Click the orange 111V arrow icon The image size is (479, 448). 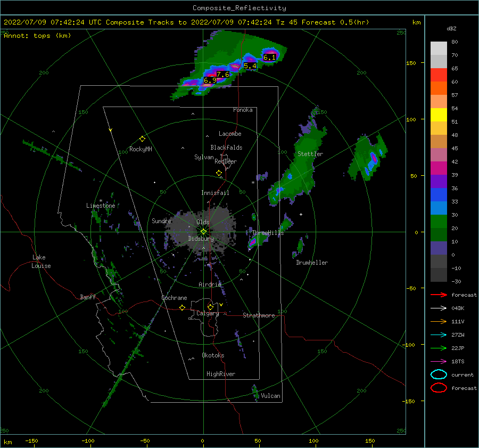pos(439,321)
